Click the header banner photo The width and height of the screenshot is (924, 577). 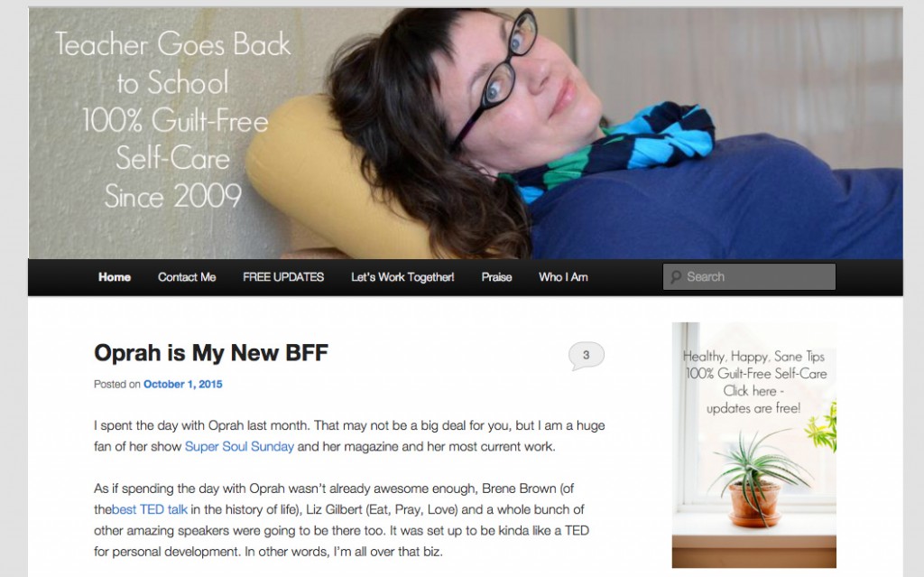click(x=466, y=134)
